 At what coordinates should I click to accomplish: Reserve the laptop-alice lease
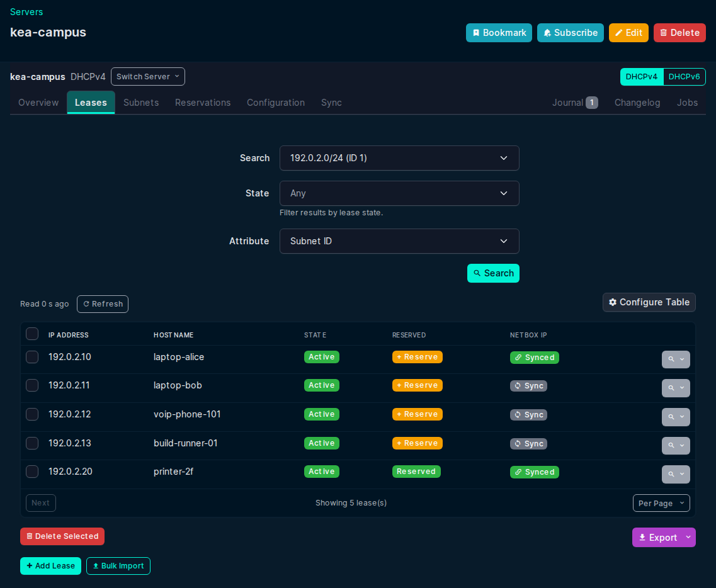(x=418, y=357)
